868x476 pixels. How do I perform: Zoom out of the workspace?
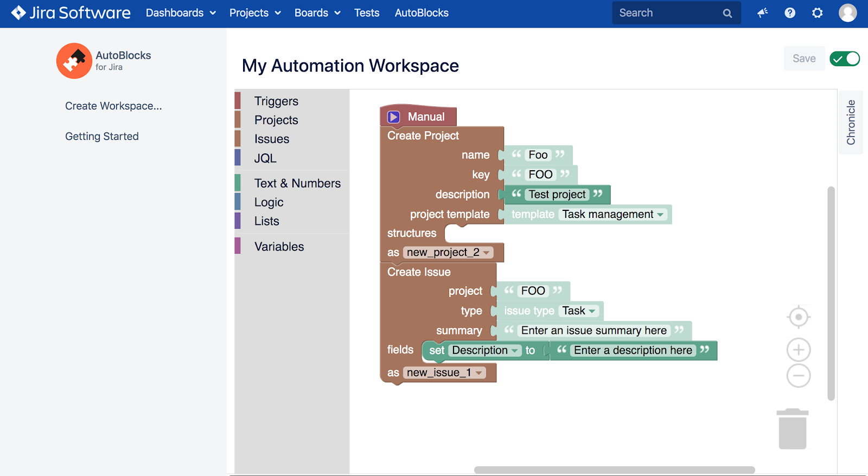[x=799, y=376]
